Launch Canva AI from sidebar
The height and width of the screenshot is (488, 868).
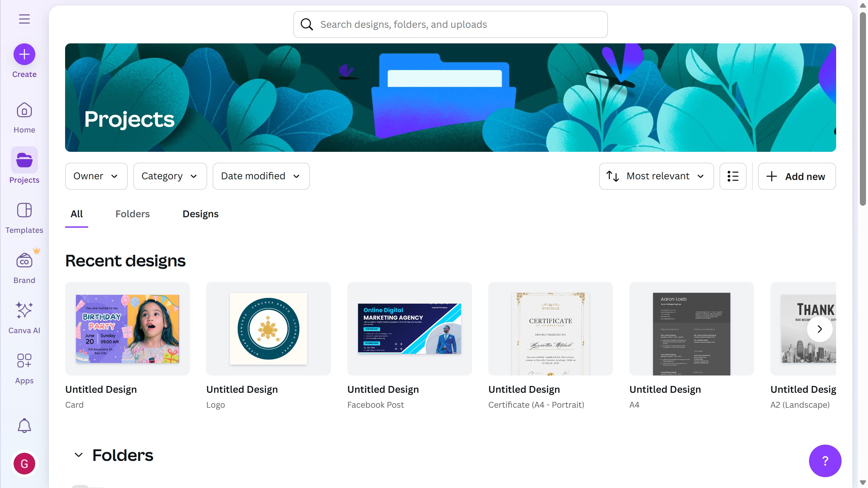point(24,318)
